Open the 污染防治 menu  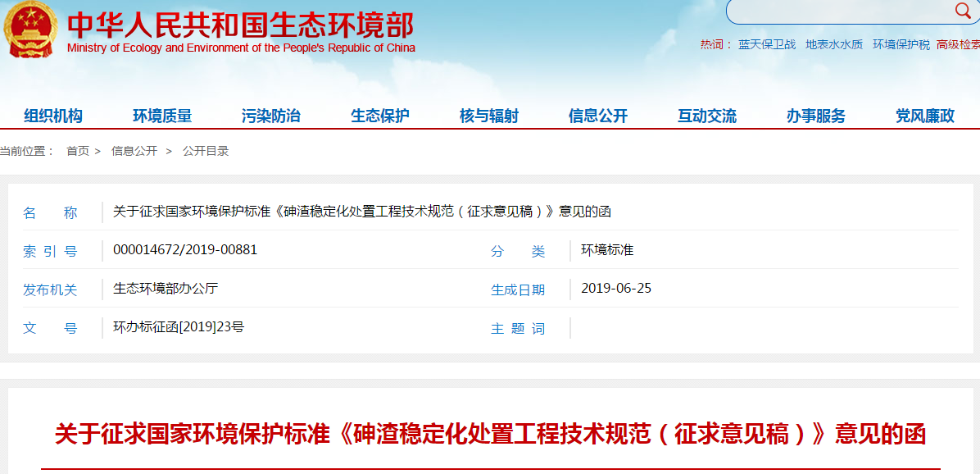(271, 116)
